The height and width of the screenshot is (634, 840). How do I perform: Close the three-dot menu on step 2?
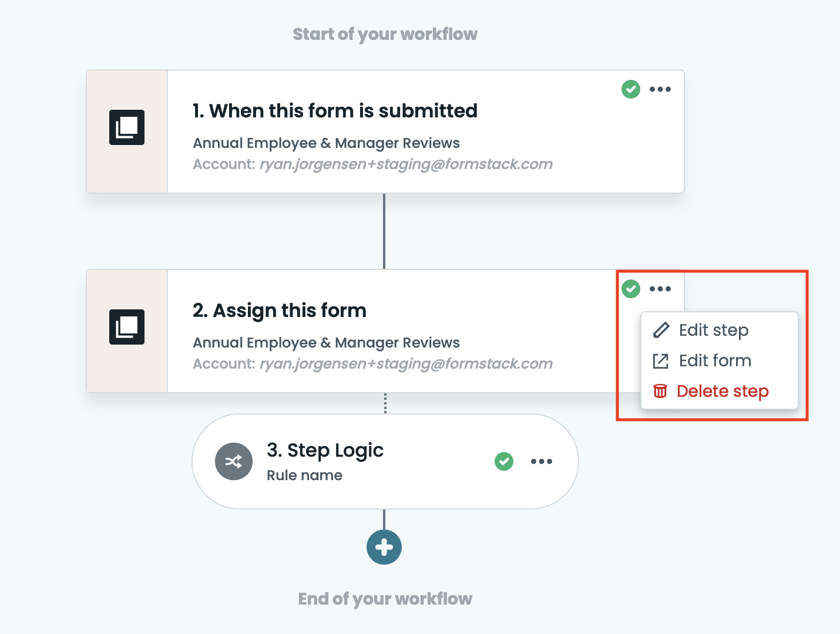click(660, 289)
